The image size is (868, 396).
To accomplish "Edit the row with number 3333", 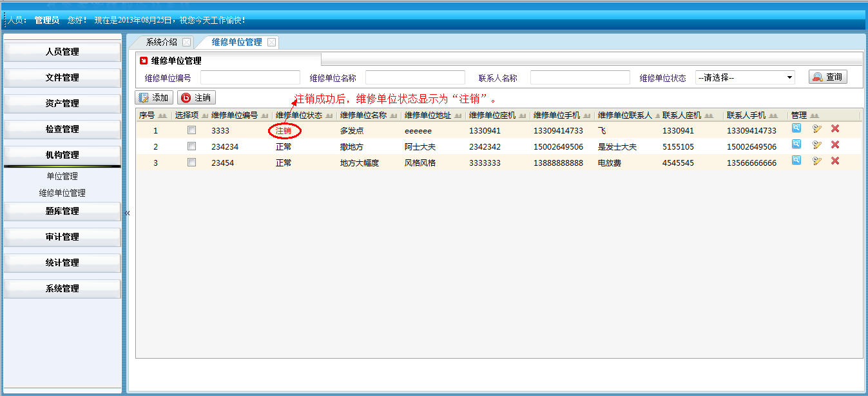I will (817, 128).
